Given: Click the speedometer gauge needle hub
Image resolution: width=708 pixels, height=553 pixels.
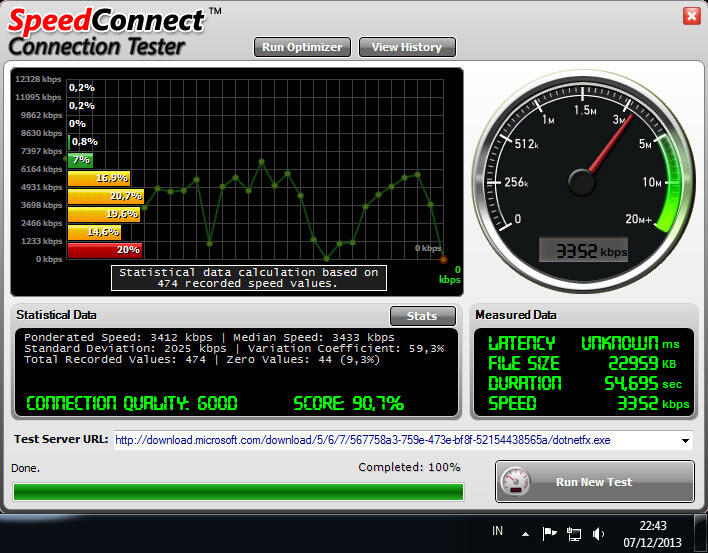Looking at the screenshot, I should tap(582, 182).
